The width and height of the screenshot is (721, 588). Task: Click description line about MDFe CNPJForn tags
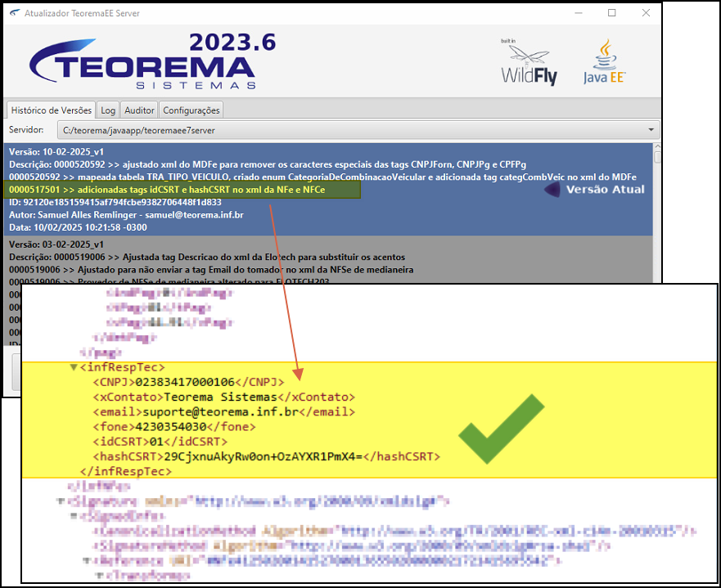tap(268, 164)
